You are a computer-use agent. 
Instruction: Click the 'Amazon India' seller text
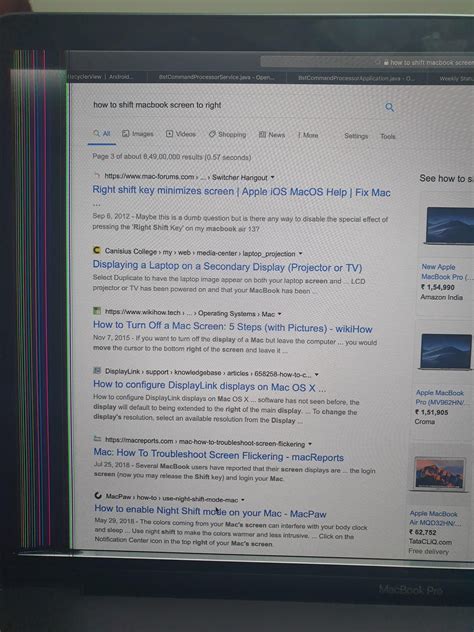click(x=441, y=297)
